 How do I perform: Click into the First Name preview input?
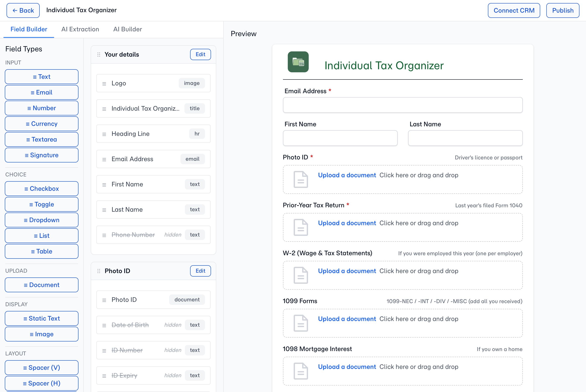click(x=340, y=138)
